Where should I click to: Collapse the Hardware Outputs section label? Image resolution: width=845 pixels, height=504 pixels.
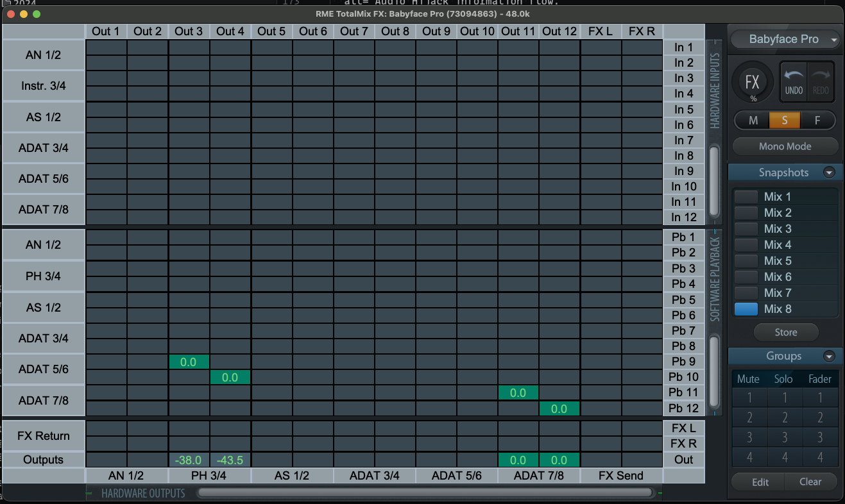click(143, 493)
